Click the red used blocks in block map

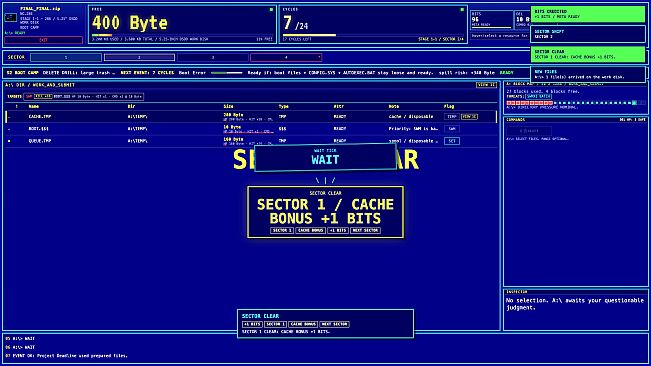click(x=530, y=103)
